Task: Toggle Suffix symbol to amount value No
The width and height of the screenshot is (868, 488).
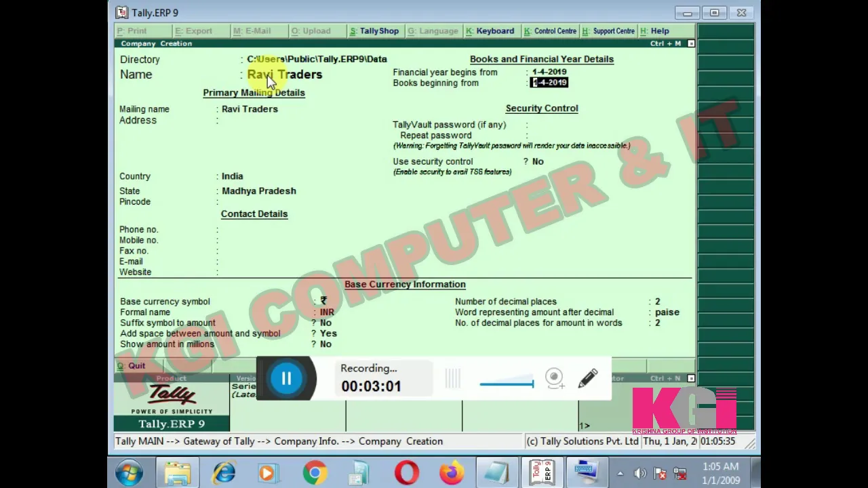Action: pyautogui.click(x=325, y=323)
